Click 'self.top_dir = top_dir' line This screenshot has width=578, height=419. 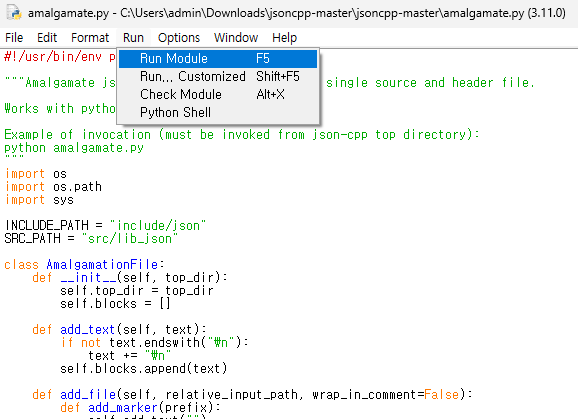coord(137,290)
